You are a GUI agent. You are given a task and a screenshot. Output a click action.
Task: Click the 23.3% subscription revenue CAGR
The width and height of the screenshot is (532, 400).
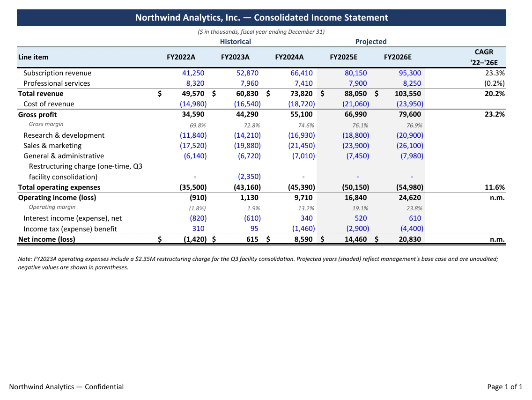pos(495,73)
